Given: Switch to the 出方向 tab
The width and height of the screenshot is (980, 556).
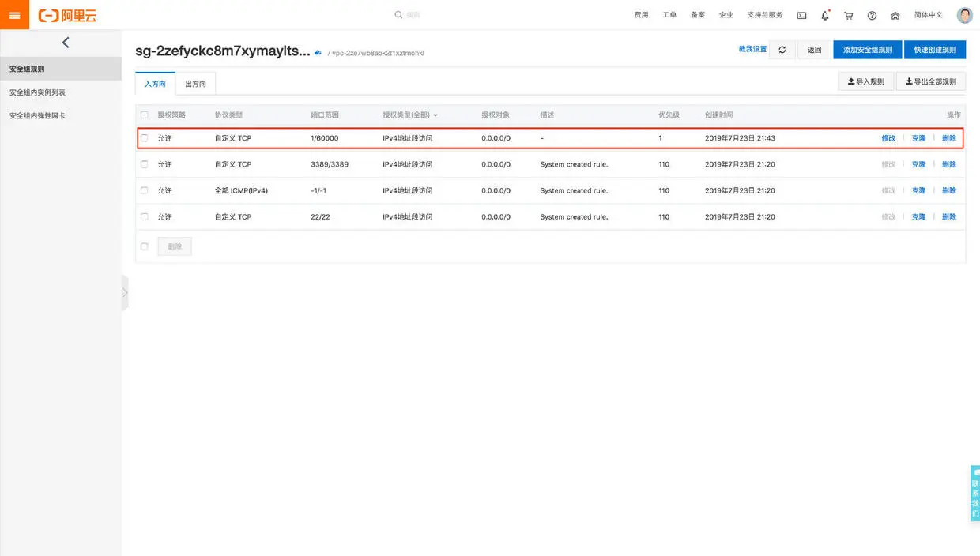Looking at the screenshot, I should (195, 84).
